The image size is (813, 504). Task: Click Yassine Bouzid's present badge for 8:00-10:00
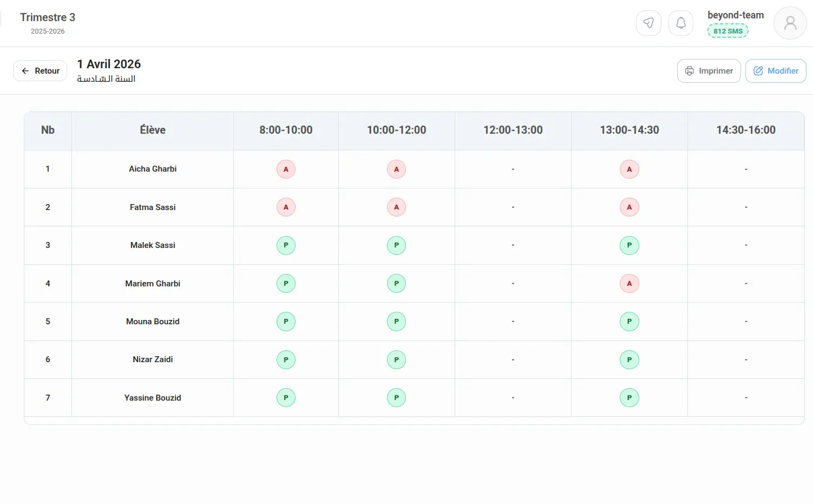tap(286, 398)
